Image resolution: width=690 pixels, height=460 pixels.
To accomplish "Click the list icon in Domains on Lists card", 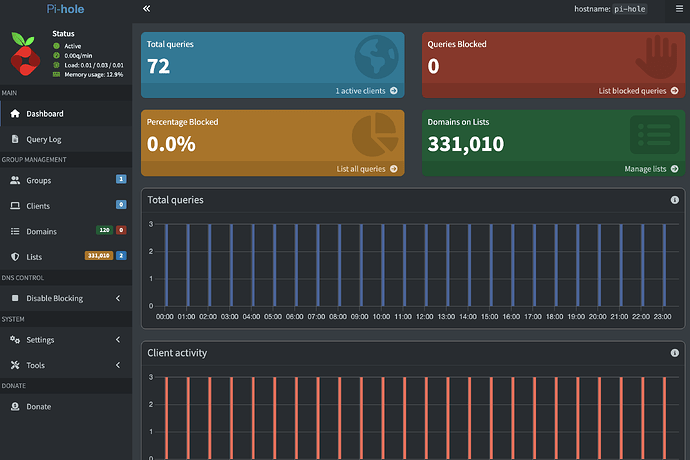I will [654, 135].
